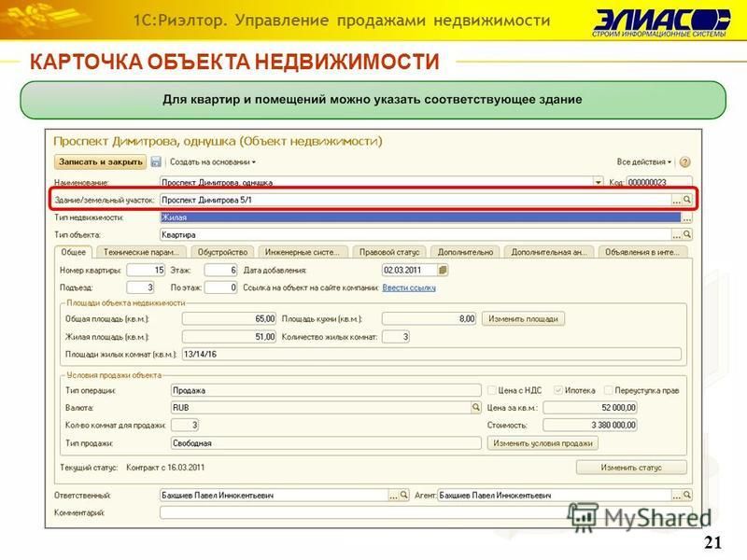
Task: Switch to the Инженерные систе... tab
Action: (x=303, y=252)
